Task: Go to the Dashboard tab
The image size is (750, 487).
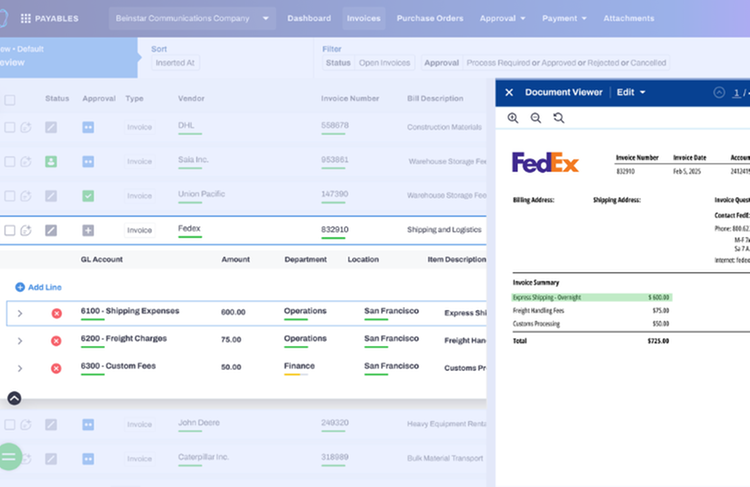Action: coord(309,18)
